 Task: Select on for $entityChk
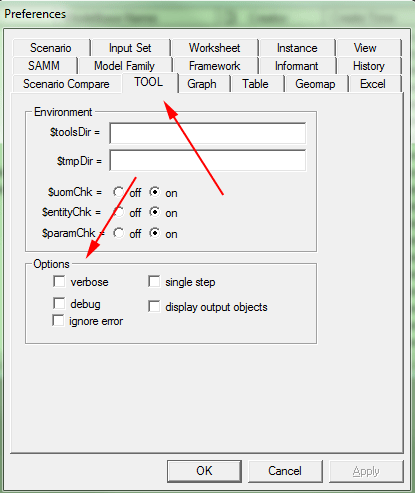pyautogui.click(x=155, y=212)
